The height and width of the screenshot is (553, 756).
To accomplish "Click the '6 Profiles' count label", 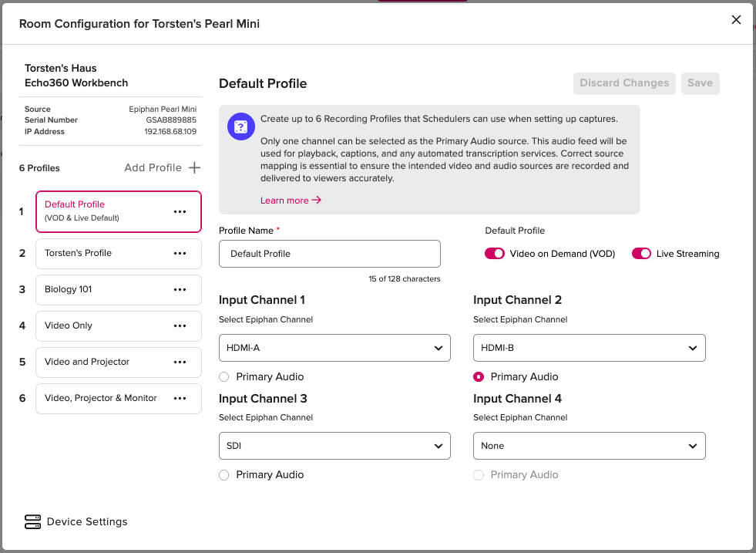I will pyautogui.click(x=39, y=168).
